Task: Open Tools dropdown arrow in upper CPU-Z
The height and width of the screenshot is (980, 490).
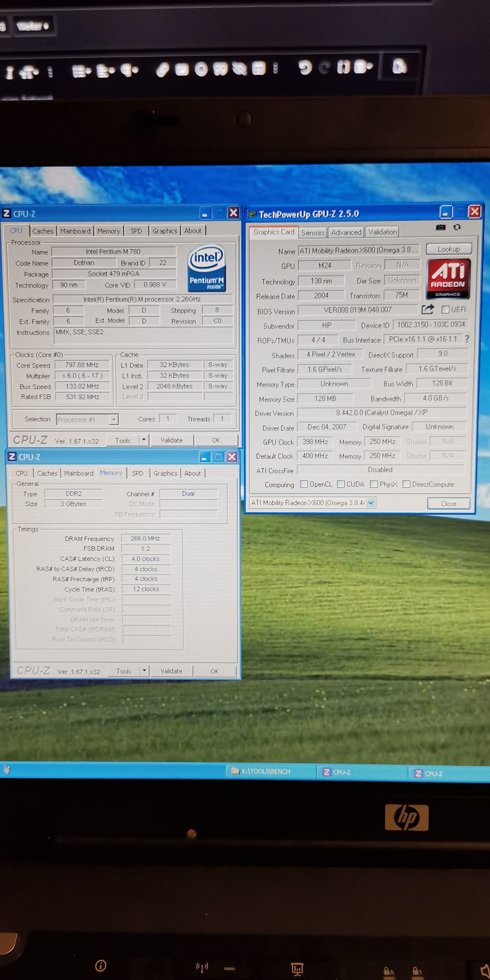Action: click(144, 440)
